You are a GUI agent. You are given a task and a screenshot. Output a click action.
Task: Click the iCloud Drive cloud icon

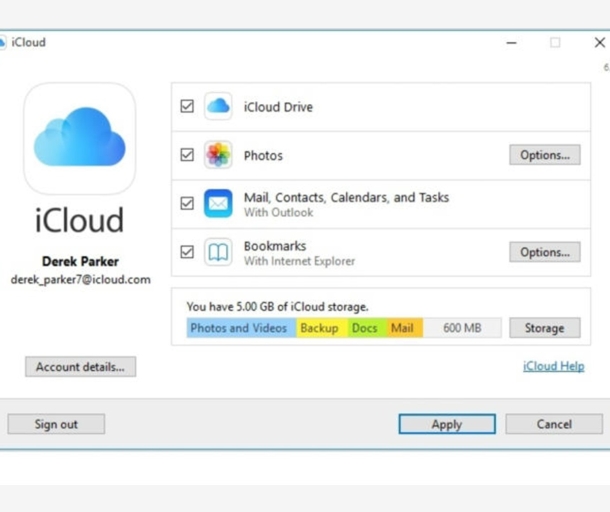pos(218,106)
